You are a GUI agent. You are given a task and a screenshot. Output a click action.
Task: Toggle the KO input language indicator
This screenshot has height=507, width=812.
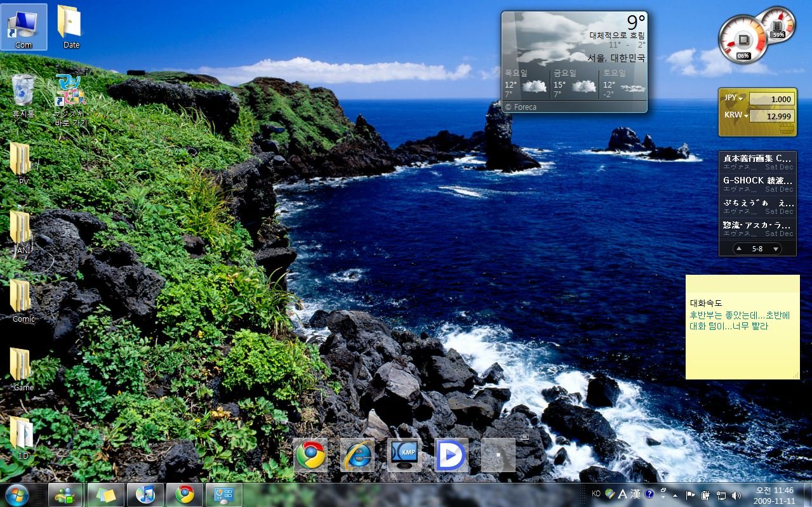596,494
